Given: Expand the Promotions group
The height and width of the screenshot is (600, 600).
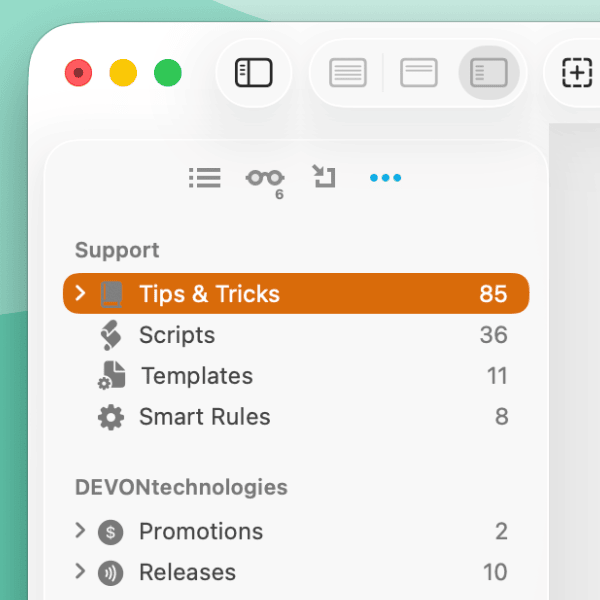Looking at the screenshot, I should coord(81,531).
